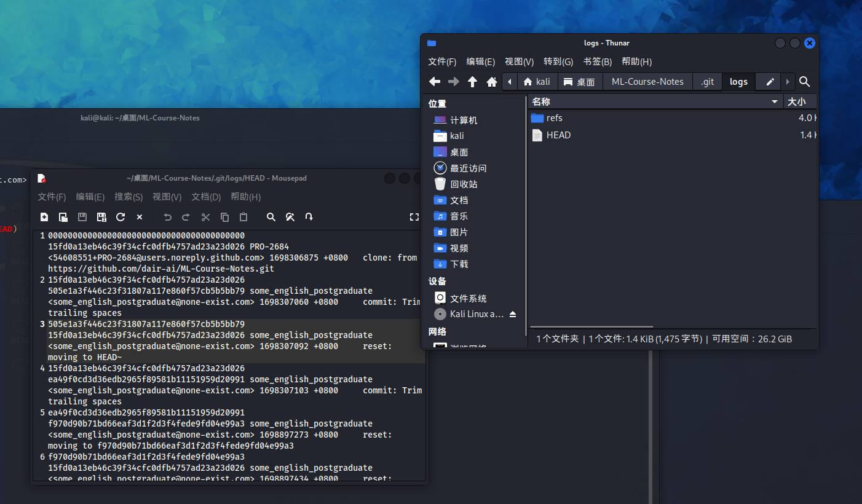Open 视图(V) menu in Thunar

point(519,61)
